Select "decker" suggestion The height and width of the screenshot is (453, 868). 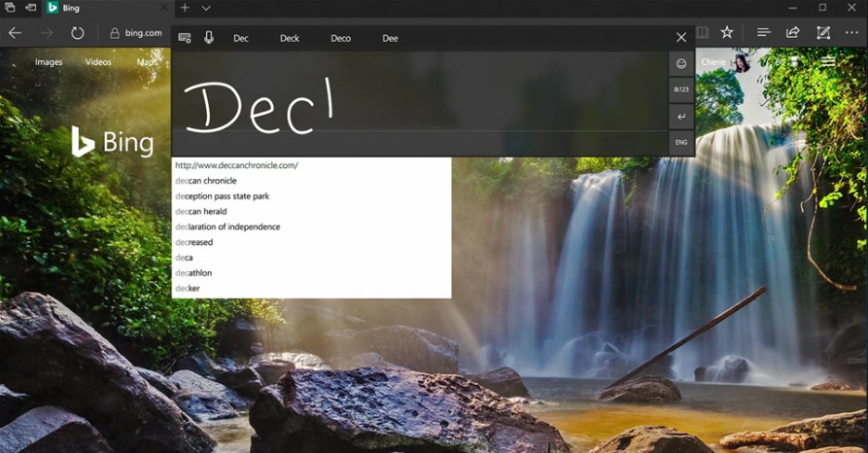[311, 288]
